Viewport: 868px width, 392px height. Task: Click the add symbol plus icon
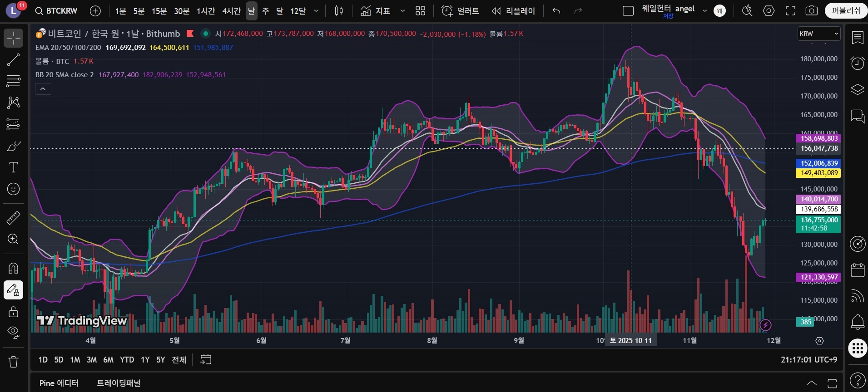tap(95, 11)
